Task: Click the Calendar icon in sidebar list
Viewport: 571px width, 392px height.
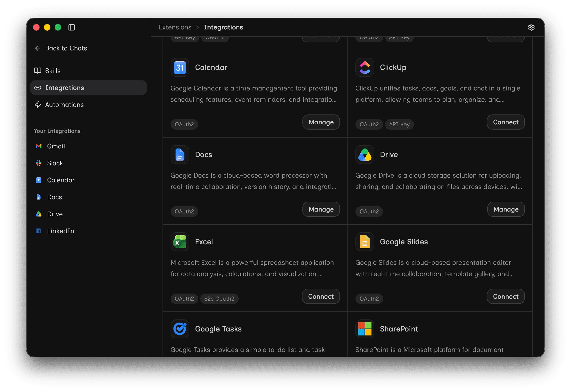Action: click(39, 180)
